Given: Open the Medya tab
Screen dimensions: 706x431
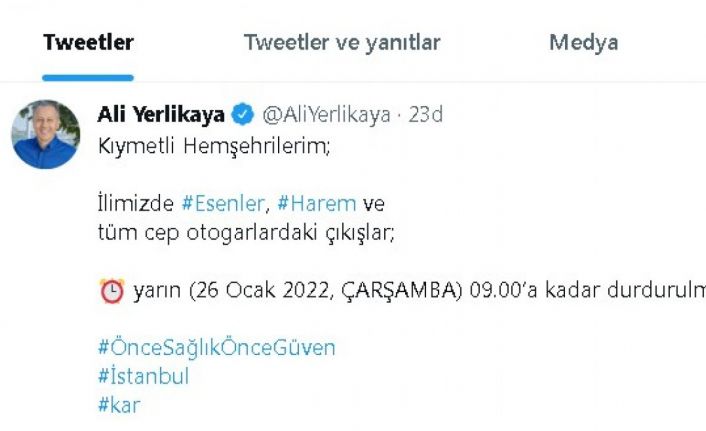Looking at the screenshot, I should point(584,43).
